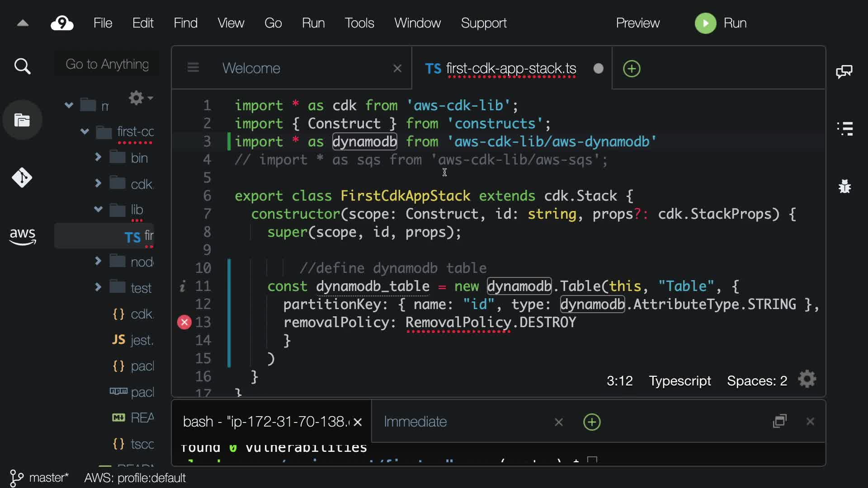Click the green Run button
Screen dimensions: 868x488
pos(705,23)
